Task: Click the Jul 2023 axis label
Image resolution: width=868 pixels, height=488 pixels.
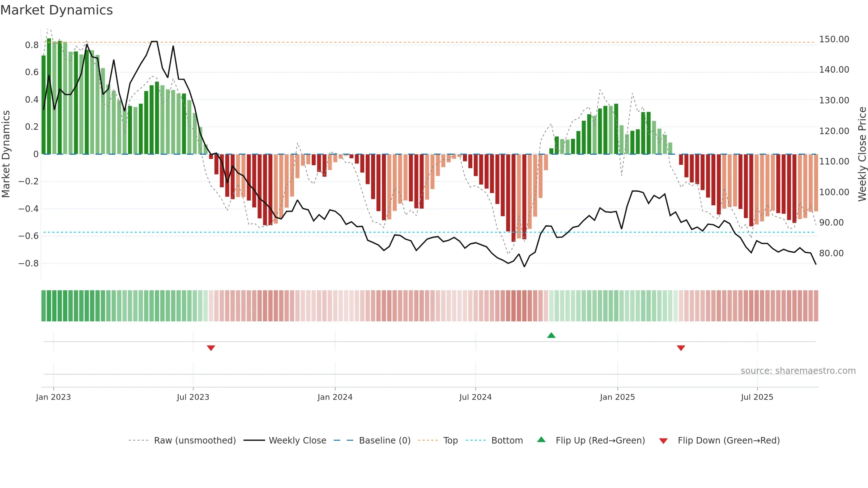Action: [x=193, y=397]
